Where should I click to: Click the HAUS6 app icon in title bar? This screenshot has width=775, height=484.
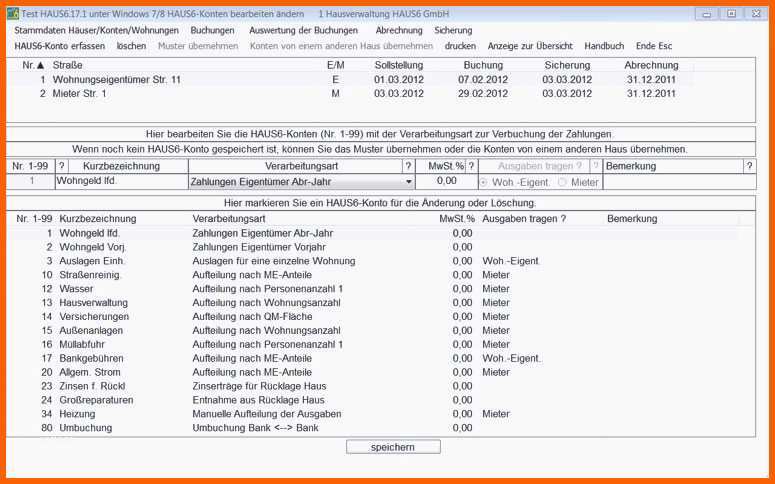[12, 14]
